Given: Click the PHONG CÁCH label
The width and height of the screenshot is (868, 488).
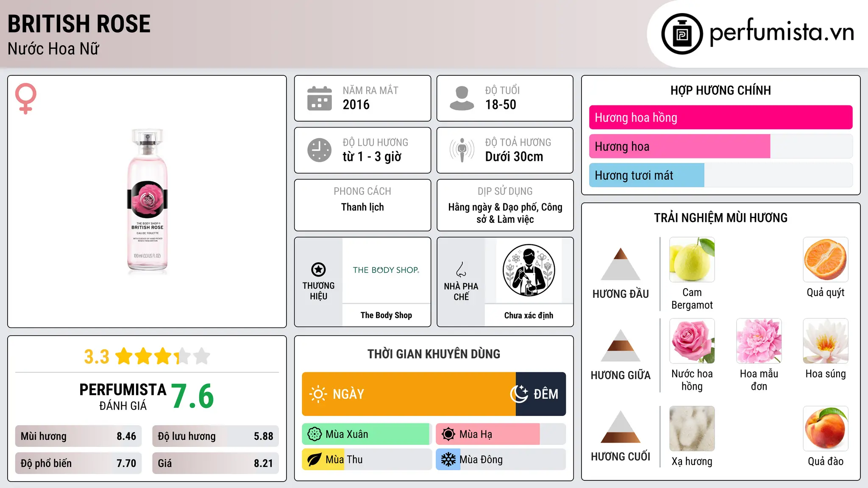Looking at the screenshot, I should [362, 191].
